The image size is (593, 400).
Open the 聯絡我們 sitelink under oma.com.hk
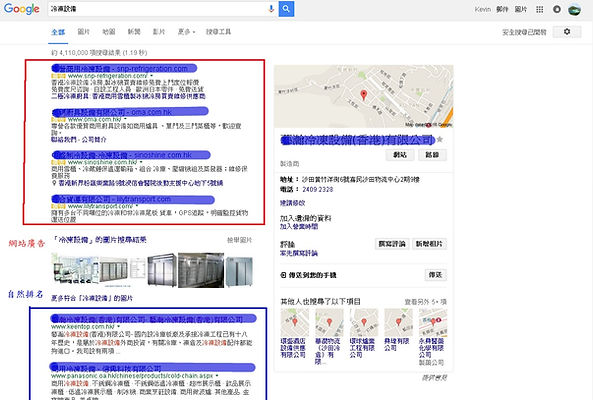tap(64, 140)
